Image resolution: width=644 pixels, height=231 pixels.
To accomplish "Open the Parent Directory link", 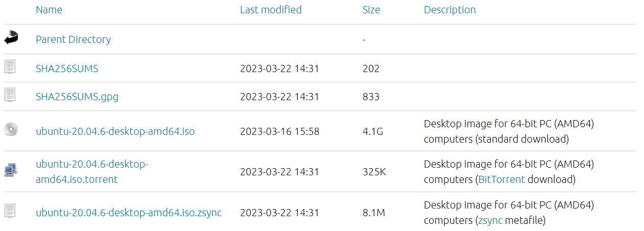I will pos(73,39).
